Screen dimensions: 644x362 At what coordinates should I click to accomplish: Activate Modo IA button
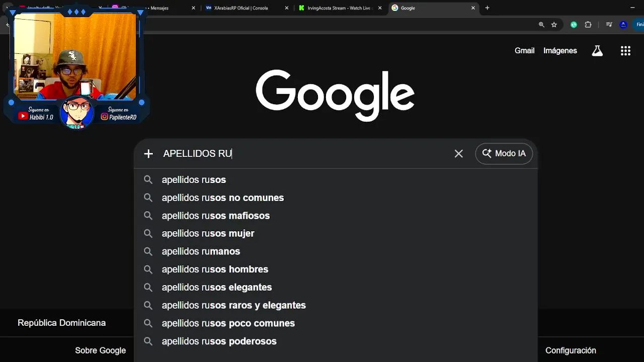(504, 154)
